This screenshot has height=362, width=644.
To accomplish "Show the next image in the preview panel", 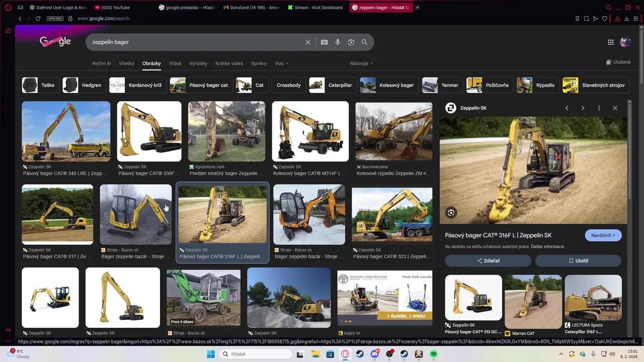I will [583, 108].
